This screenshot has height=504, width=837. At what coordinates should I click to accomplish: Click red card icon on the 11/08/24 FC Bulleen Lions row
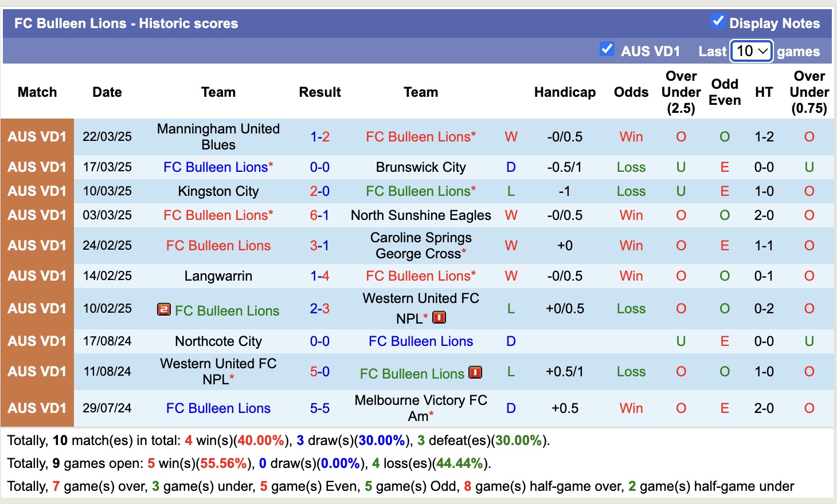(475, 373)
